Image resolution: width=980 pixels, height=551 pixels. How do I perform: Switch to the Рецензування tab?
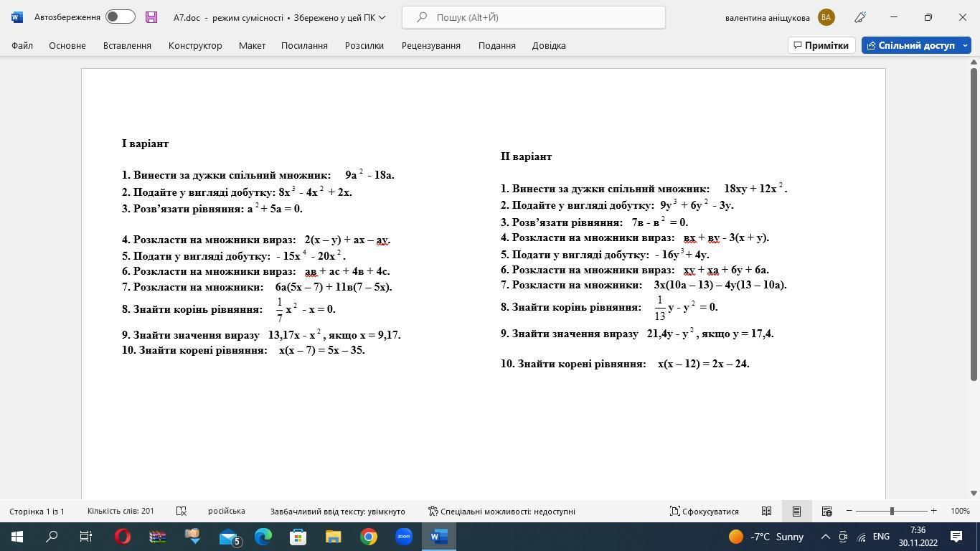(x=431, y=45)
